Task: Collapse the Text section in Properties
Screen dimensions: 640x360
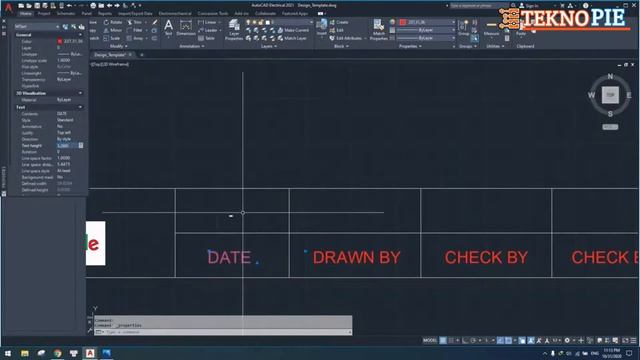Action: [80, 107]
